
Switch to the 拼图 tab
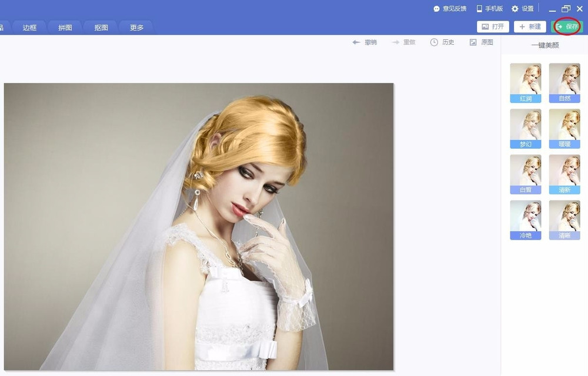[65, 28]
